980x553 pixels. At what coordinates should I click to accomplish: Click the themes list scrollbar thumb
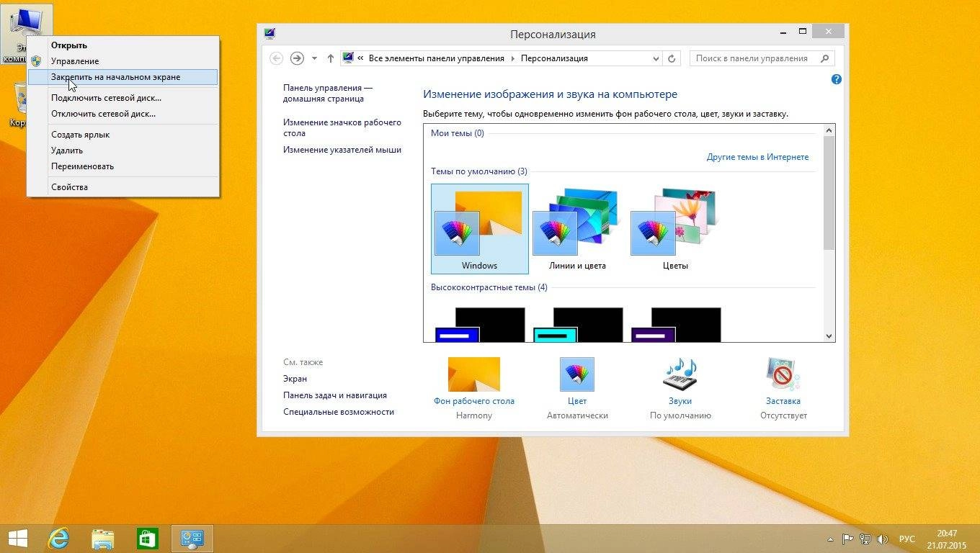point(829,193)
